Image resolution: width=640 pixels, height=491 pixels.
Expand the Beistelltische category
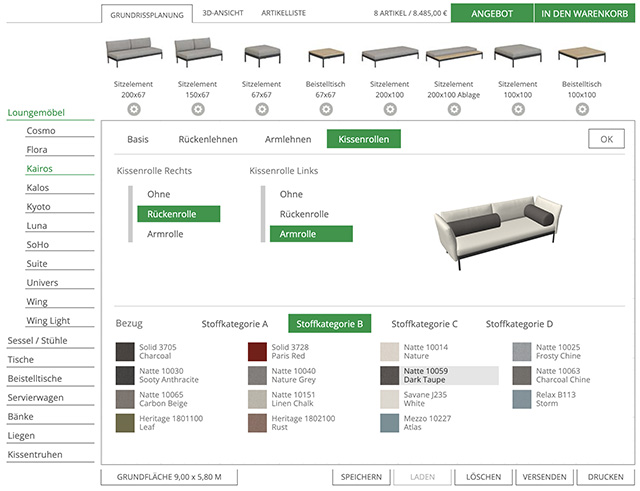[35, 378]
